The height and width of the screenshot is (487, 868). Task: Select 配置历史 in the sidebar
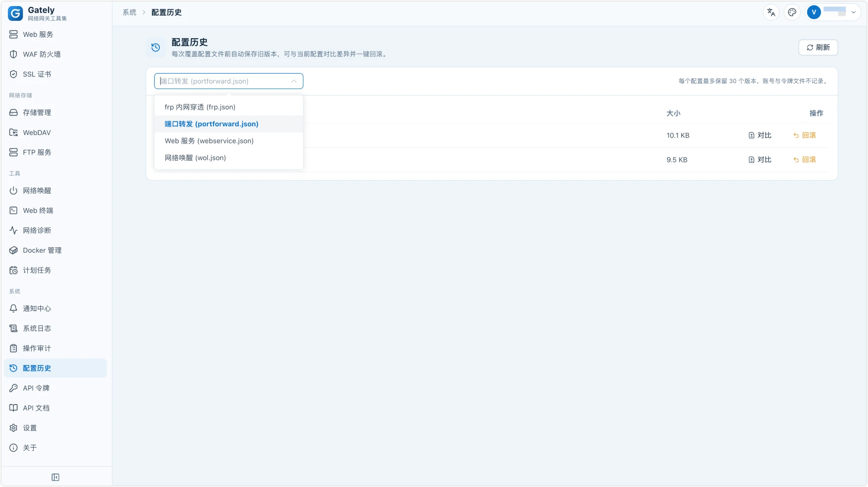coord(55,368)
